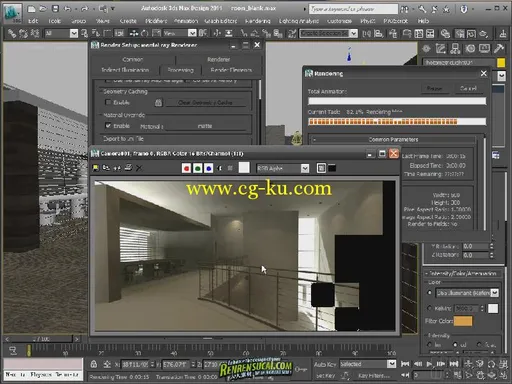Click the matte material override button

[205, 126]
